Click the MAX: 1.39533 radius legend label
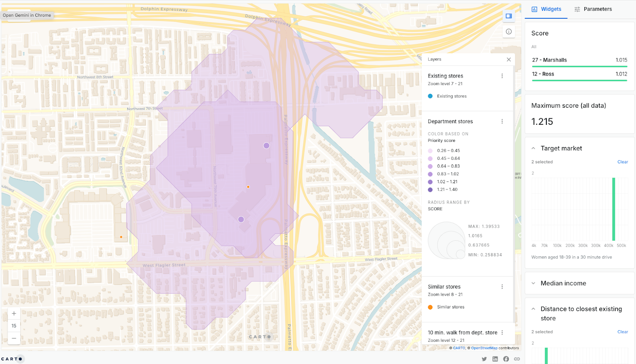Screen dimensions: 636x364 coord(484,227)
